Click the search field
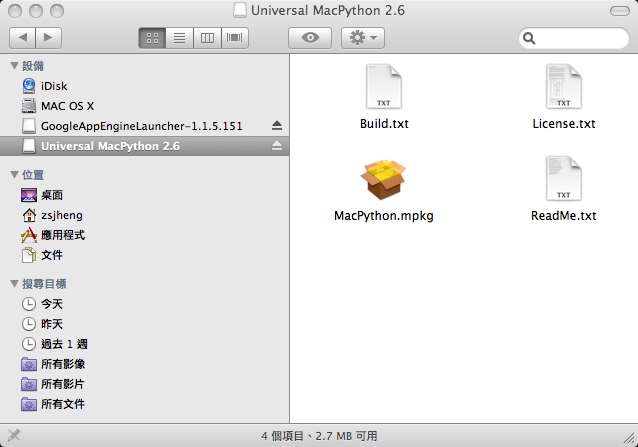Viewport: 638px width, 447px height. coord(574,38)
